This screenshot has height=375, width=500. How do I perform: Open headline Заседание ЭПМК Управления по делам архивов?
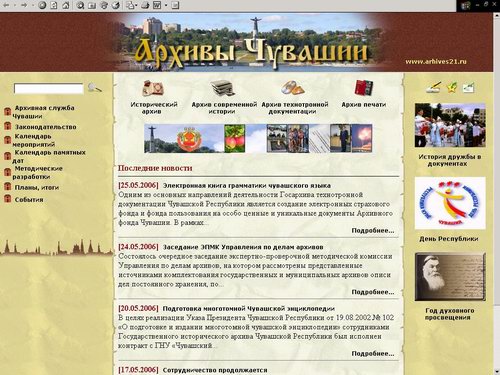coord(243,247)
